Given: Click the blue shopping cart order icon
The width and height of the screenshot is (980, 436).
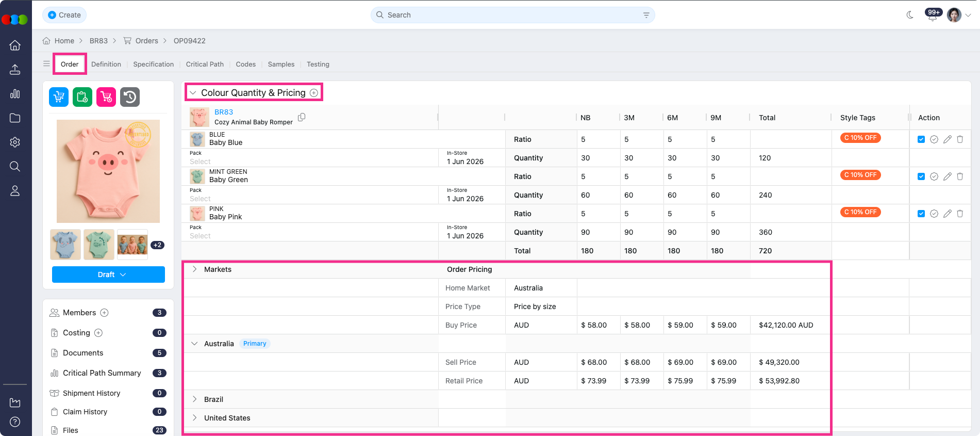Looking at the screenshot, I should coord(59,97).
